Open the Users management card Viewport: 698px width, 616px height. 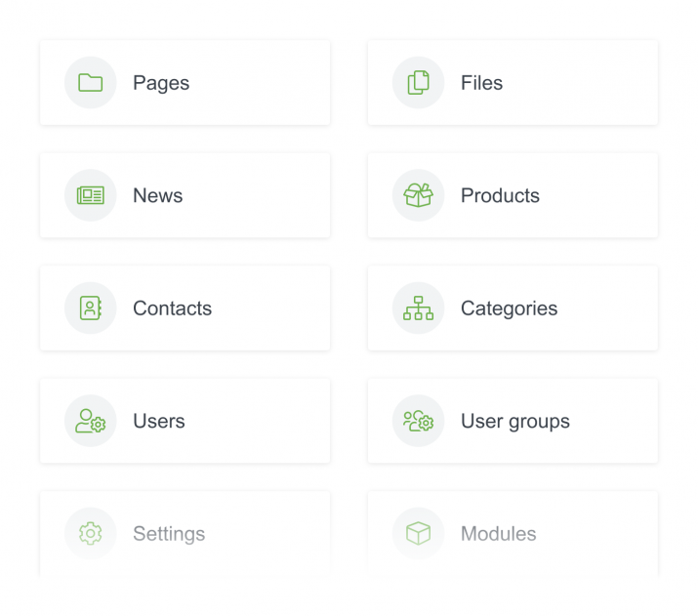(185, 421)
